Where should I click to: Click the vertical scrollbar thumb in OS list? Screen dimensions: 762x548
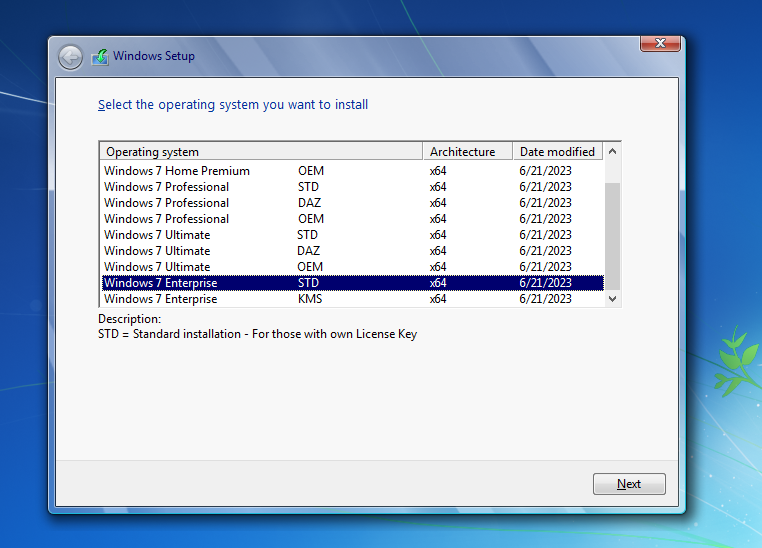pyautogui.click(x=612, y=236)
